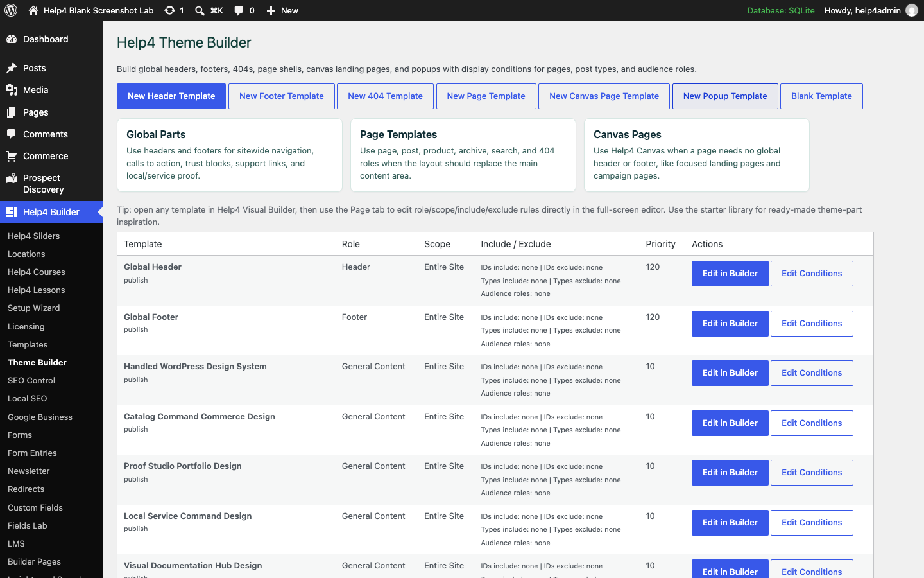Viewport: 924px width, 578px height.
Task: Edit Conditions for Proof Studio Portfolio Design
Action: (x=812, y=473)
